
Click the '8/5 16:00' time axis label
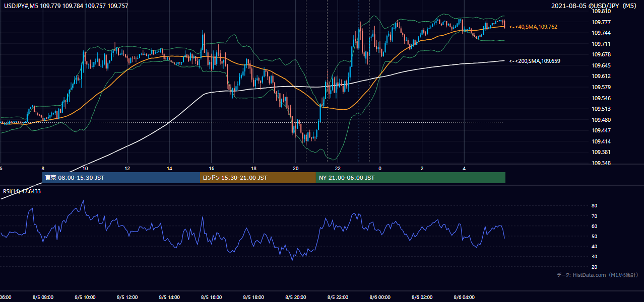coord(212,297)
